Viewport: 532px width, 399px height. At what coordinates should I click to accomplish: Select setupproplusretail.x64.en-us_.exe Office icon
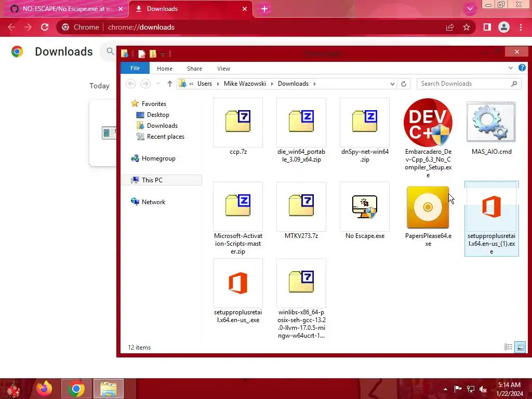click(x=238, y=283)
